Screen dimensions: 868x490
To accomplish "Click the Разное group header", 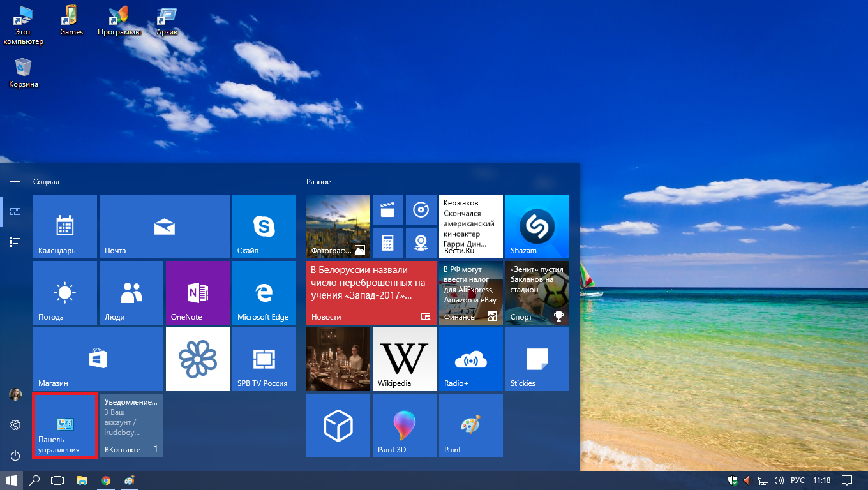I will coord(318,182).
